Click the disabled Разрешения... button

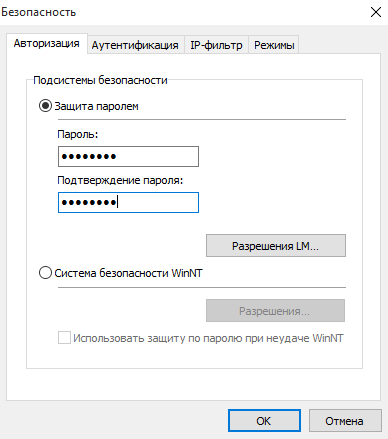pos(275,311)
